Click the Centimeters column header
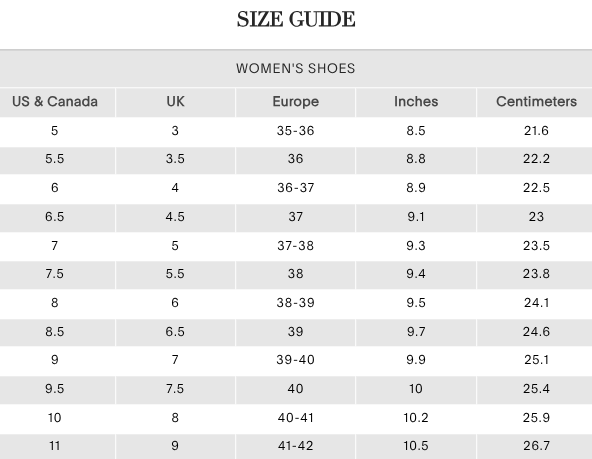The image size is (592, 459). [x=536, y=102]
